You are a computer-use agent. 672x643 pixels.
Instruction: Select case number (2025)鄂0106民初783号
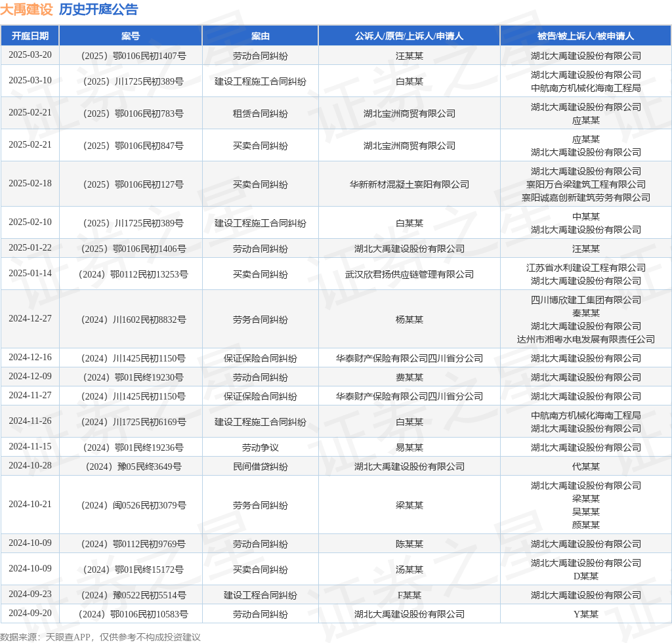pos(133,114)
